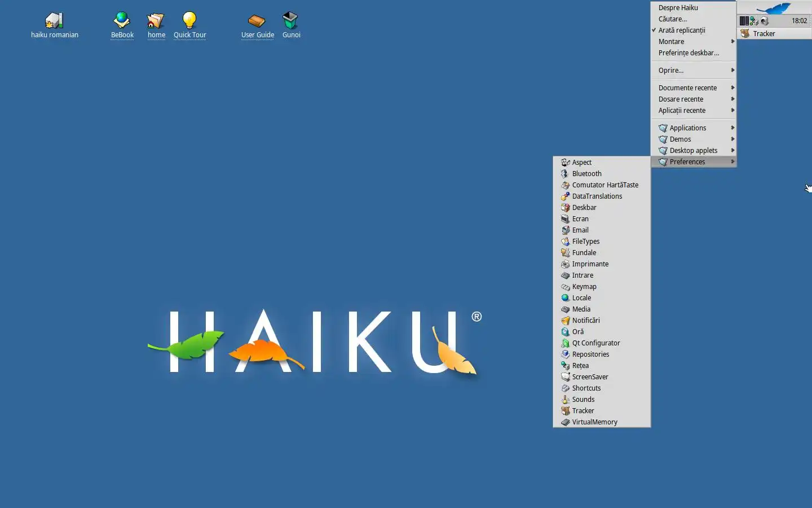
Task: Click the Intrare input icon
Action: (565, 275)
